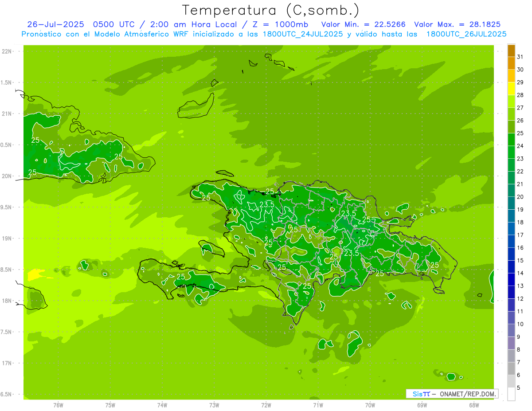Click the valid-until time "1800UTC_26JUL2025"
The height and width of the screenshot is (411, 532).
(466, 34)
